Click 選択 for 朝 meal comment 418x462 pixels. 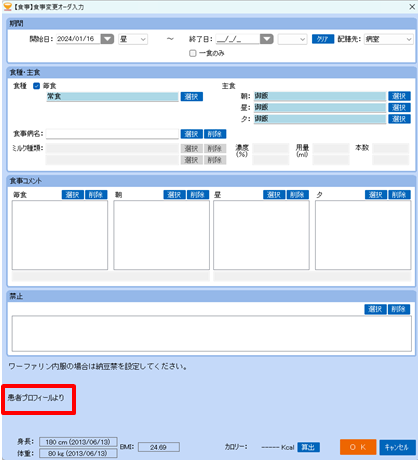174,195
